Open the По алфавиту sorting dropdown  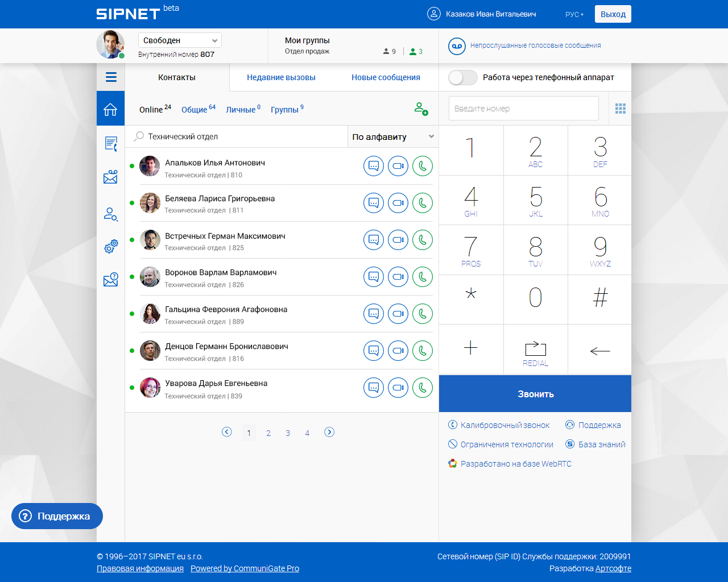click(392, 136)
